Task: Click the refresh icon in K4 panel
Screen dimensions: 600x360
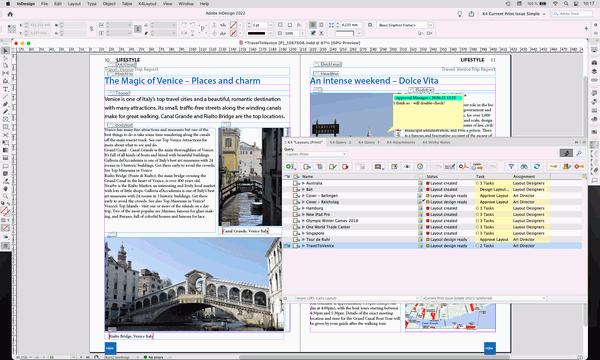Action: click(537, 166)
